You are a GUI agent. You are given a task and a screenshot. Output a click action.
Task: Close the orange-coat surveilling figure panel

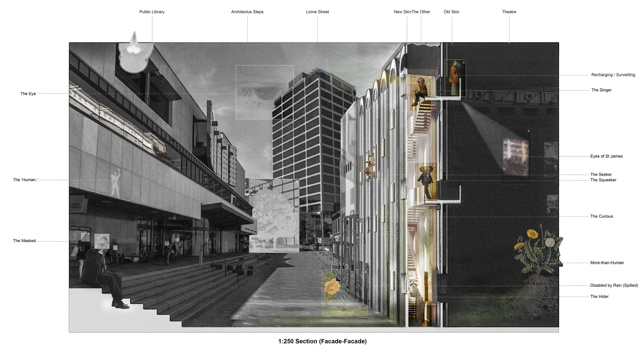464,63
